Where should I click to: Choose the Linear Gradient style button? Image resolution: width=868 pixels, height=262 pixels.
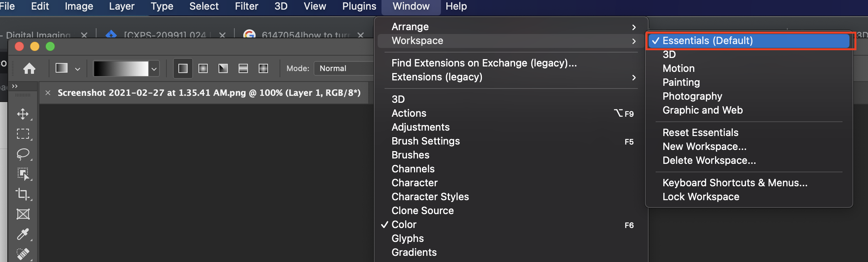tap(183, 69)
